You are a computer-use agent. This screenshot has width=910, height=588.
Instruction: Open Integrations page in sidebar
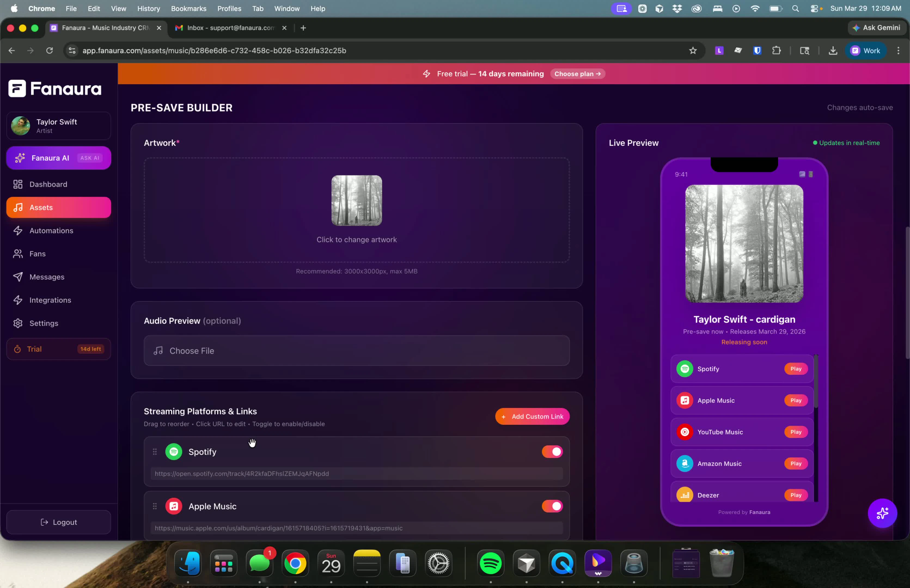point(59,300)
